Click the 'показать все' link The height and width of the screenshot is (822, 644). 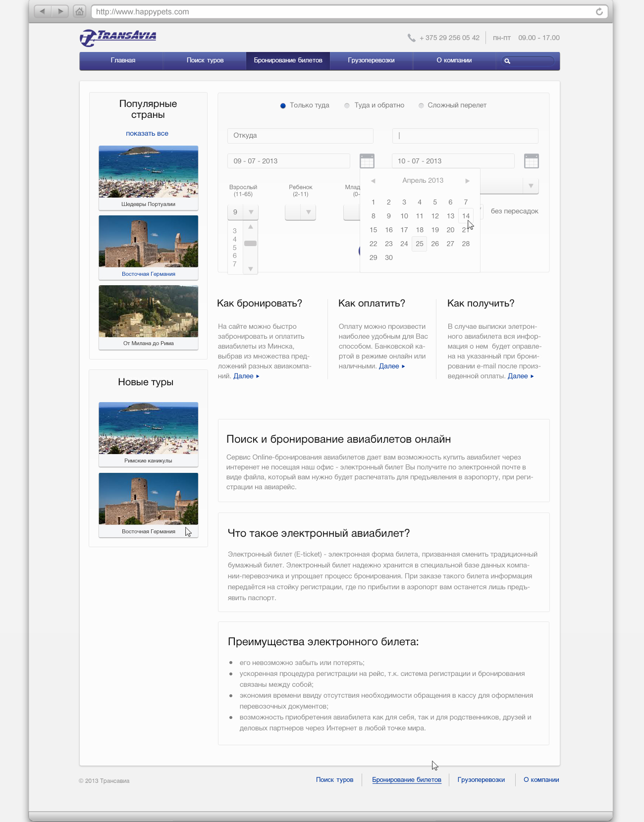tap(147, 133)
